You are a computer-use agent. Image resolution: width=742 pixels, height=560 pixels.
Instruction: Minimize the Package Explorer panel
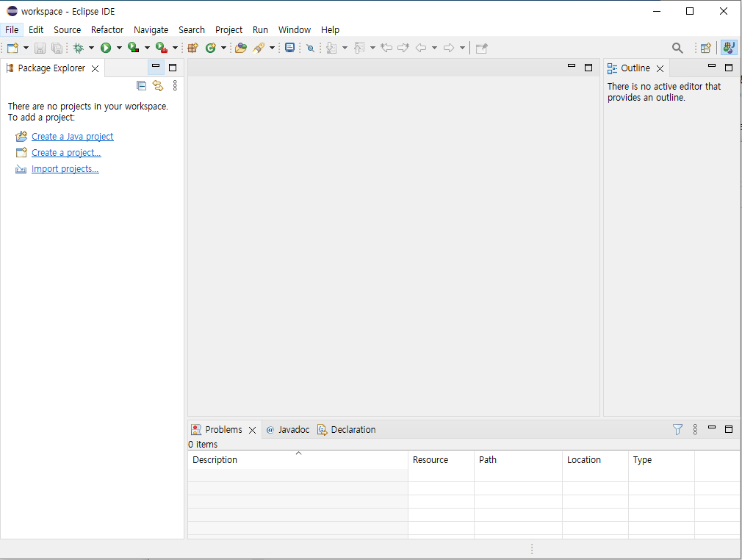click(156, 66)
